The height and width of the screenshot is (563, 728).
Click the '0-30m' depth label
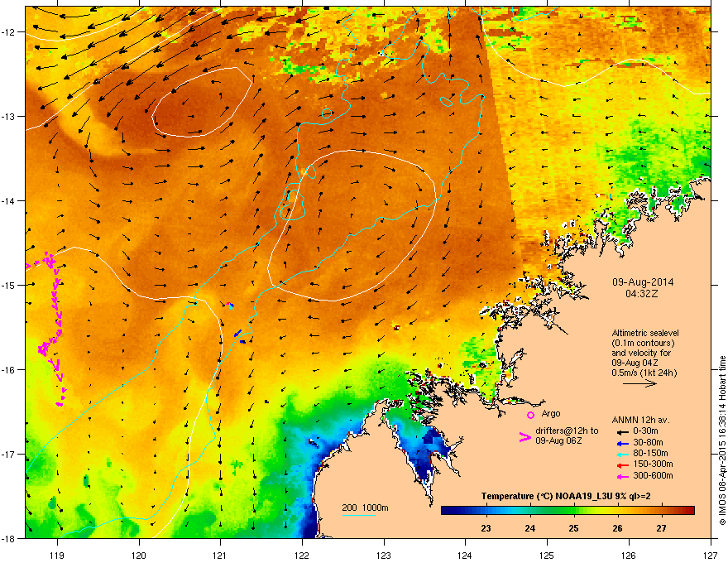point(646,431)
